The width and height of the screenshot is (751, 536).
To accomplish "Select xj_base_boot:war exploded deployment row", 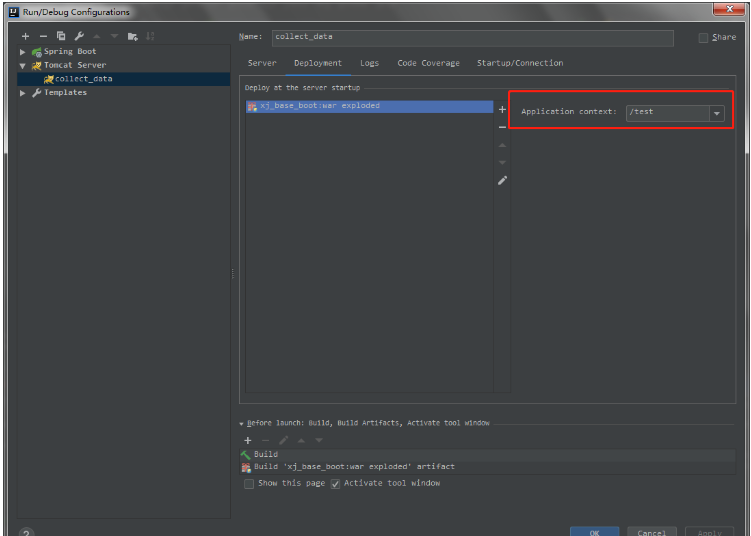I will [x=369, y=106].
